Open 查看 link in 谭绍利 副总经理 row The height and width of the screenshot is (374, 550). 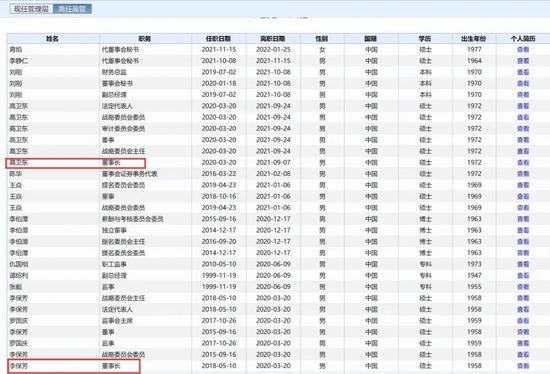[x=523, y=275]
